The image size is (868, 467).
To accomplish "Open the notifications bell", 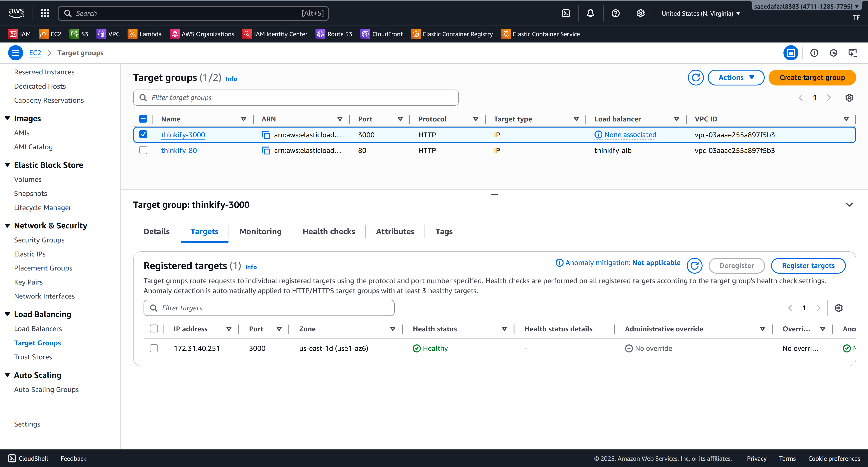I will point(590,14).
